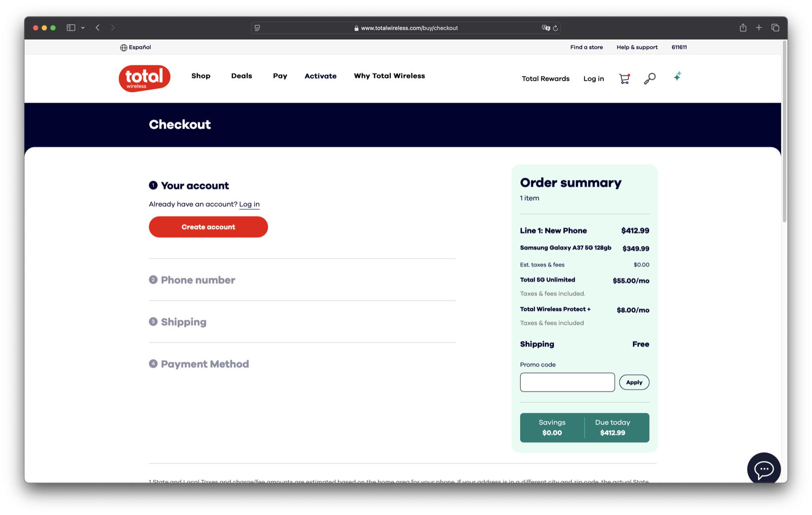The image size is (812, 515).
Task: Expand the sidebar dropdown chevron
Action: point(83,28)
